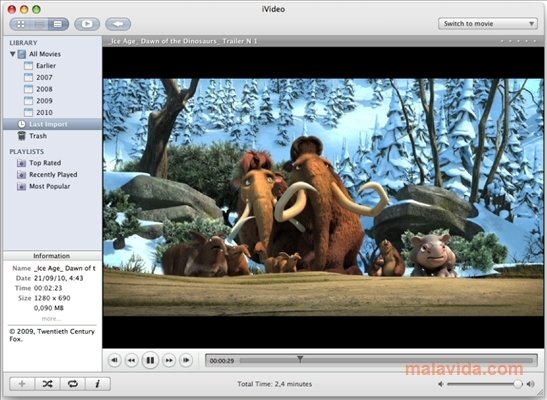
Task: Rewind the video
Action: click(x=132, y=360)
